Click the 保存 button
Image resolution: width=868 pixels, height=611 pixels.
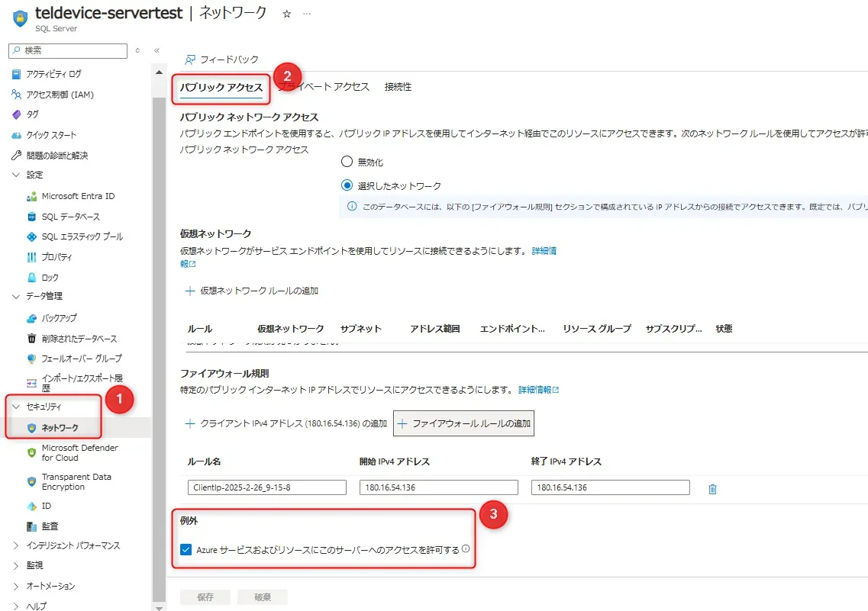click(205, 597)
